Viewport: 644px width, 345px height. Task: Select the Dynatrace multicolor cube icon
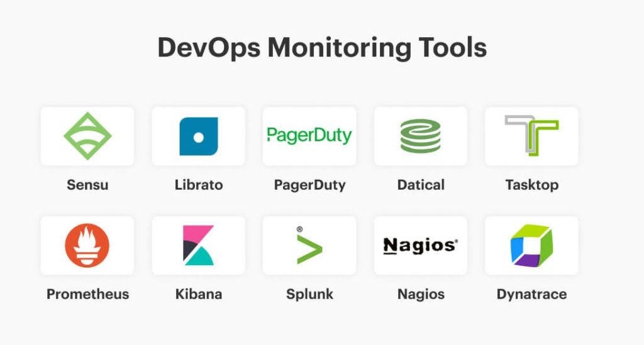[531, 245]
